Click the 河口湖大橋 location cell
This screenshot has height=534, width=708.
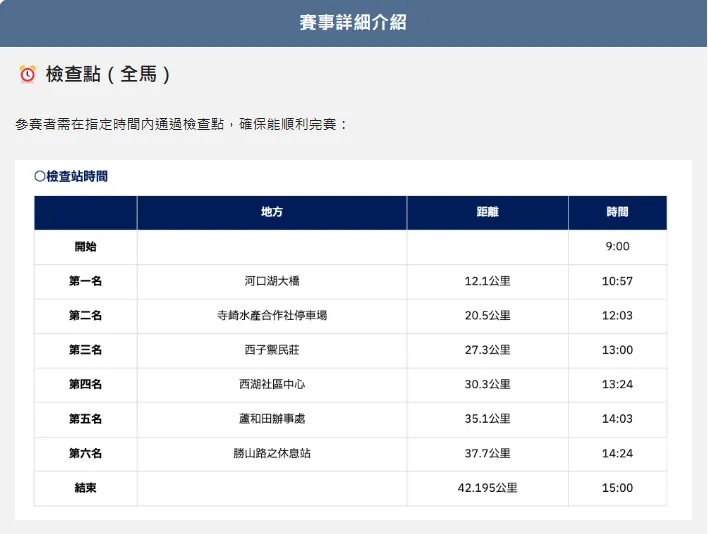[x=272, y=281]
